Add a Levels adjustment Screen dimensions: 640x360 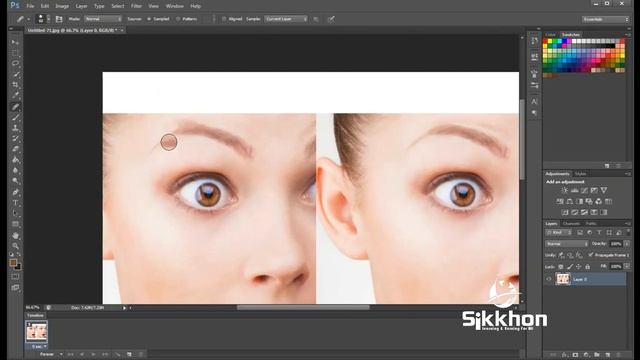point(574,191)
